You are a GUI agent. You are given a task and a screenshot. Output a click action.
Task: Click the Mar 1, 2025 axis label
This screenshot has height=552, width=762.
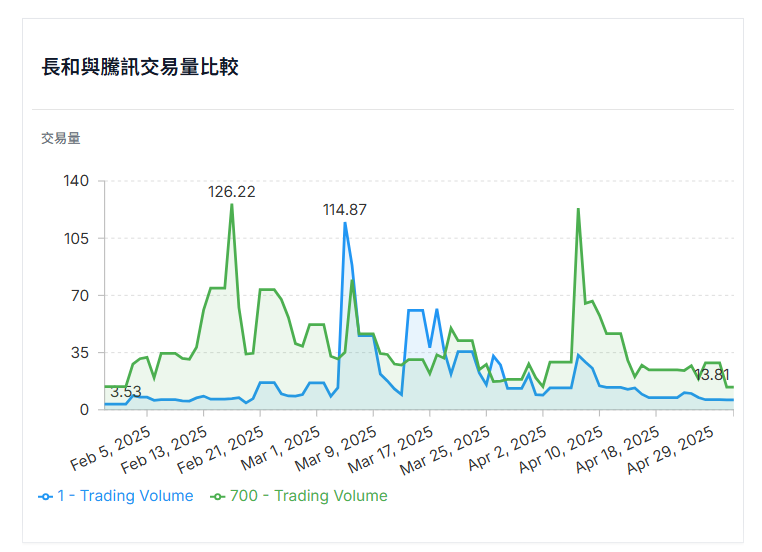(280, 448)
